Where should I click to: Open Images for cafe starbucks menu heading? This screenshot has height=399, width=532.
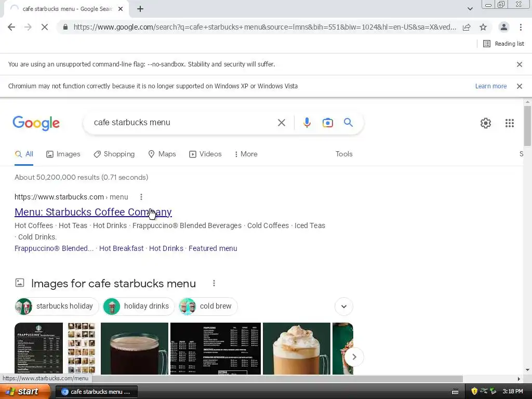[113, 284]
